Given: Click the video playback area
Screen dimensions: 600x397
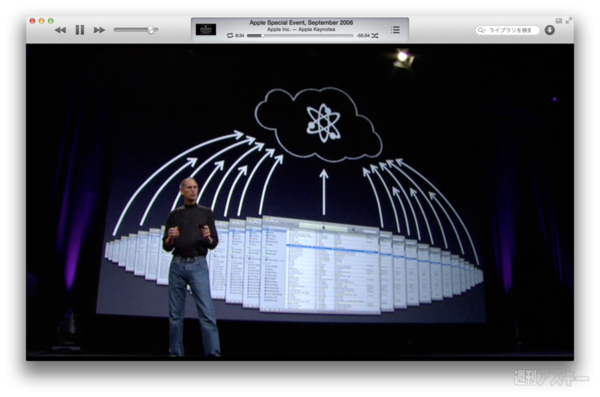Looking at the screenshot, I should point(300,202).
